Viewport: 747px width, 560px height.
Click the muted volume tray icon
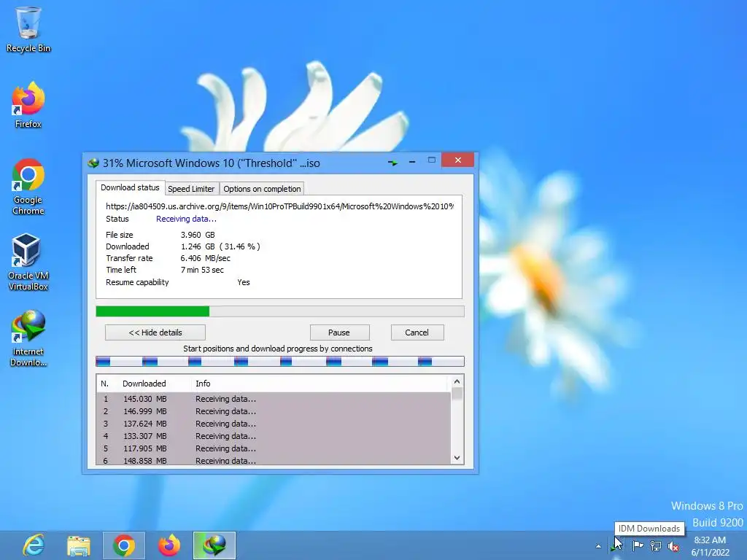pyautogui.click(x=673, y=546)
